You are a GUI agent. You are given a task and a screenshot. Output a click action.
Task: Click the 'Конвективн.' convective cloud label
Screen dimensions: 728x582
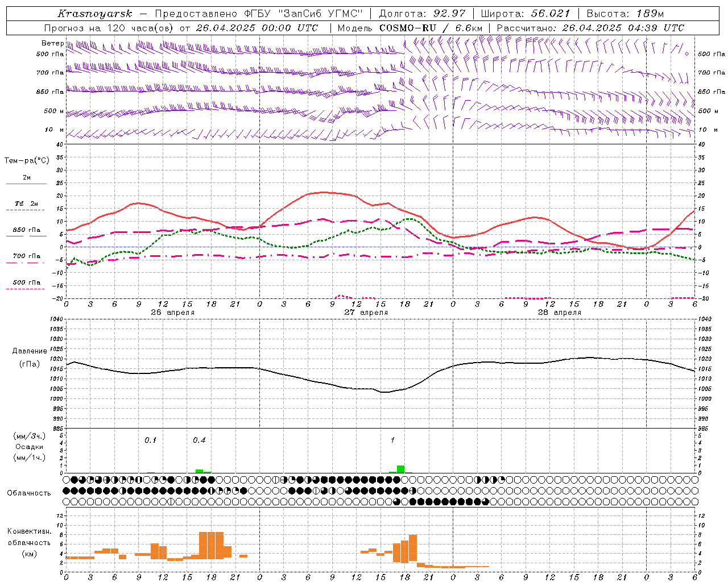click(29, 531)
